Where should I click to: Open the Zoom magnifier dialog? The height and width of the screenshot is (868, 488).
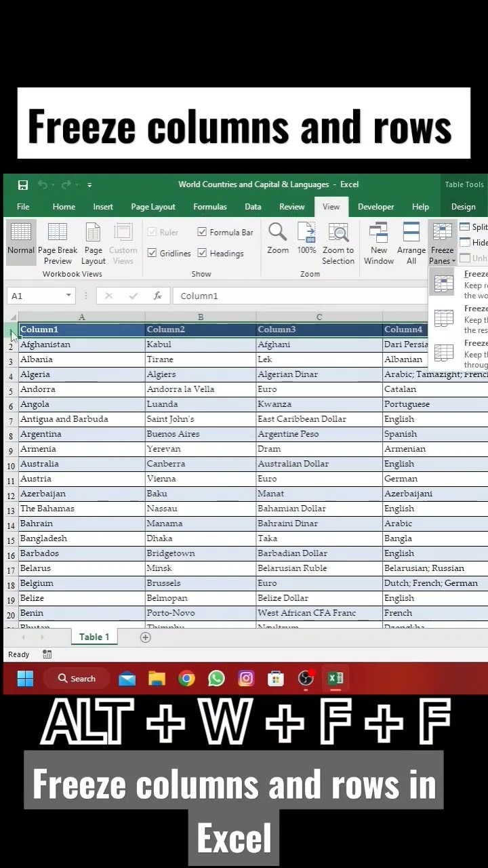[x=278, y=239]
